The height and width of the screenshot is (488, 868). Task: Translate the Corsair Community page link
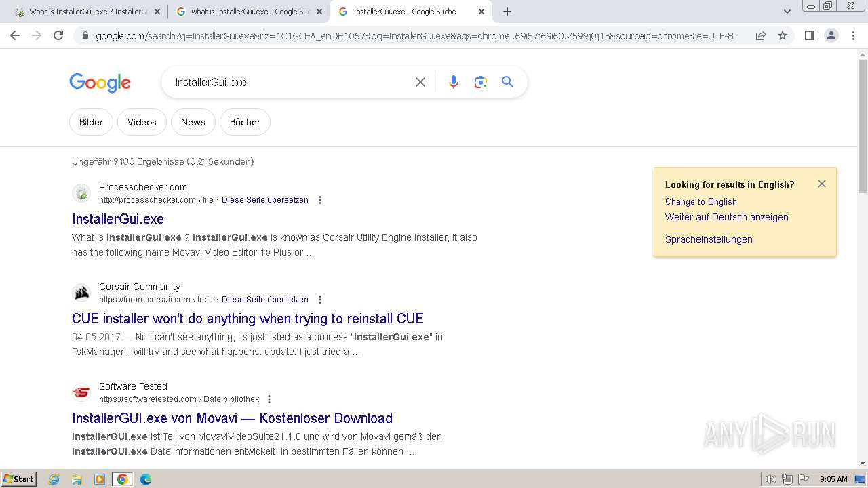coord(265,300)
